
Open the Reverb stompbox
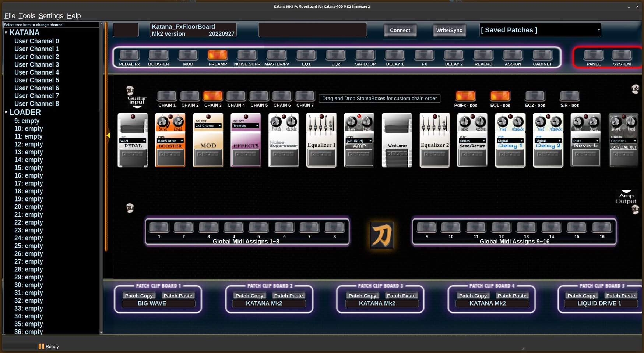[x=586, y=140]
